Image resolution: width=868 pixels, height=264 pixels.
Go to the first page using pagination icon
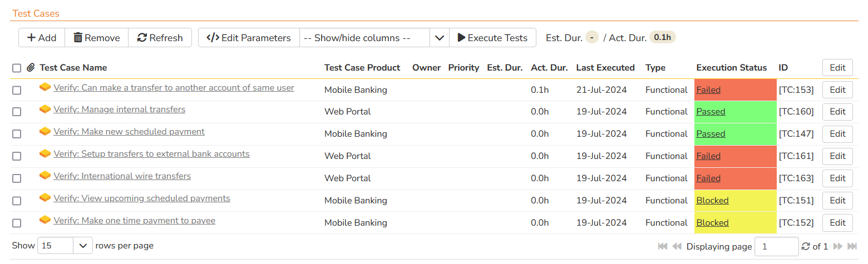coord(663,246)
